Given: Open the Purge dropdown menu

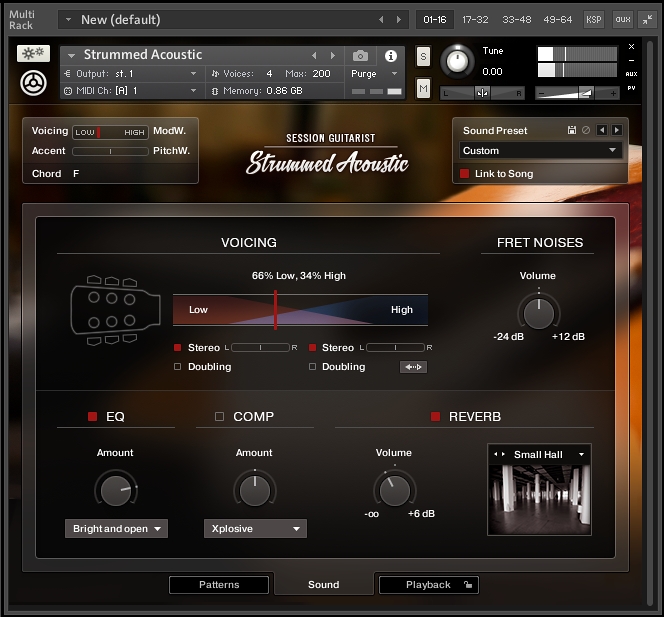Looking at the screenshot, I should (x=374, y=74).
